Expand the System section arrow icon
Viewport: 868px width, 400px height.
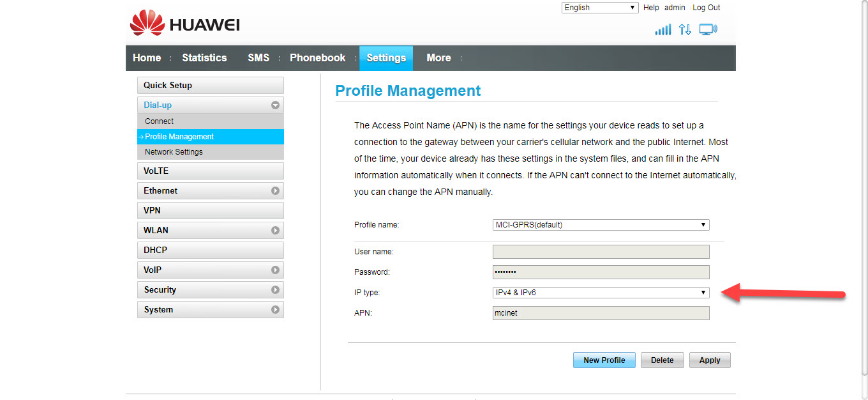point(275,309)
